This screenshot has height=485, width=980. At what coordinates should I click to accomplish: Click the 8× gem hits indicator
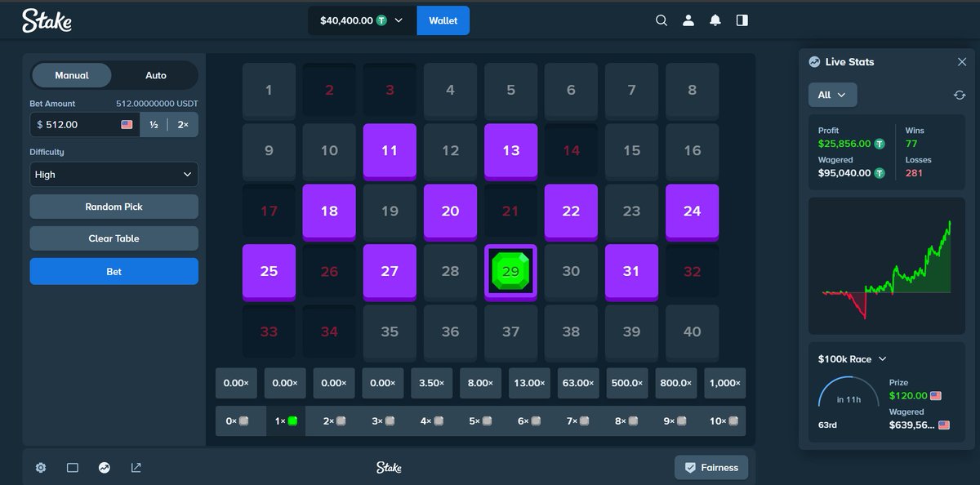click(x=626, y=420)
